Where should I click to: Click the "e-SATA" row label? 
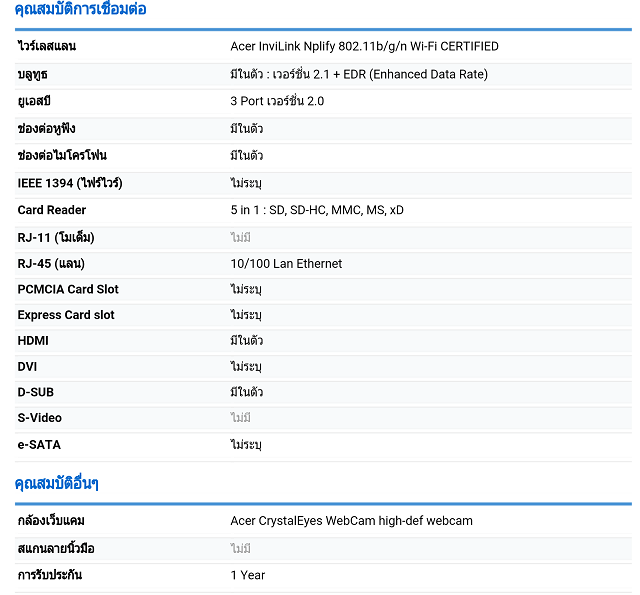(x=39, y=445)
